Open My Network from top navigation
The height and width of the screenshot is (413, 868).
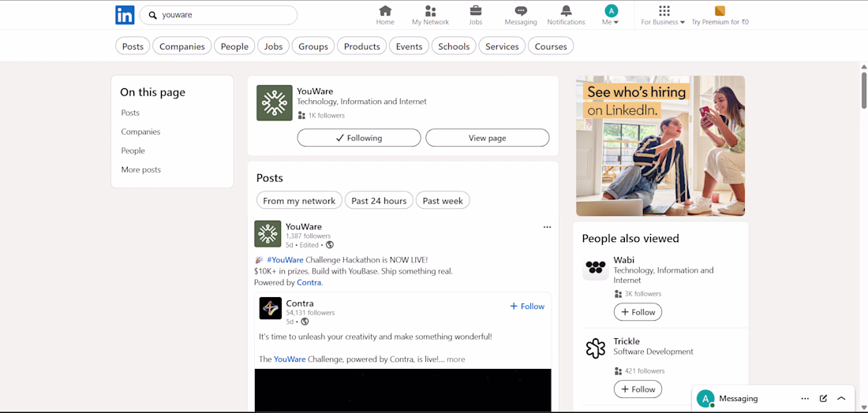430,15
